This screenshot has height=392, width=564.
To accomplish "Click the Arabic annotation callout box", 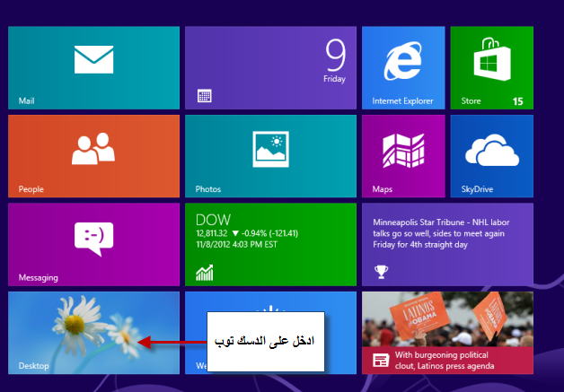I will (265, 342).
